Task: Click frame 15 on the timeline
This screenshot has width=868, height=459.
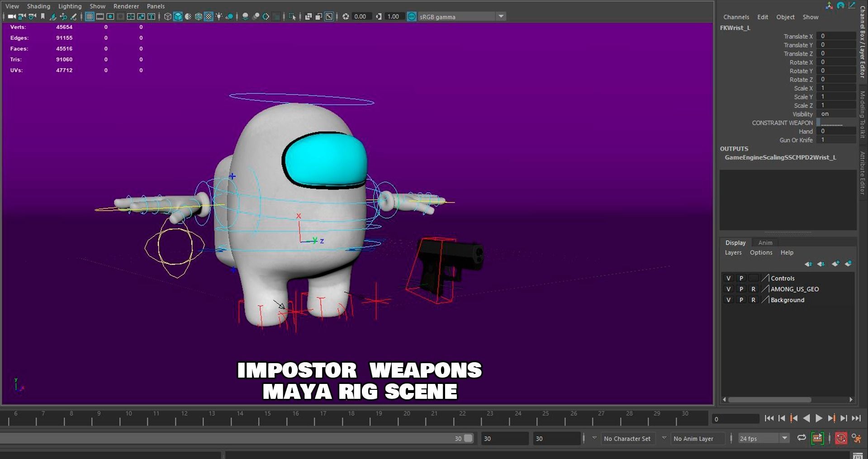Action: [267, 419]
